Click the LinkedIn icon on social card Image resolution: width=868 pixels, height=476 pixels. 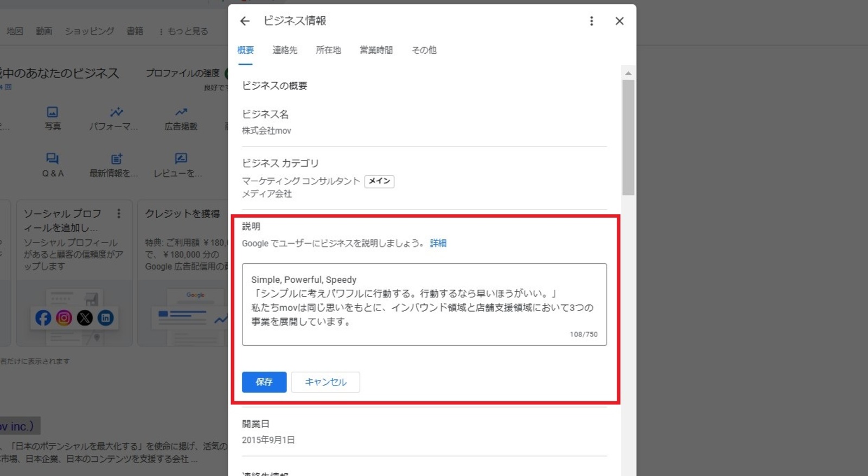click(x=105, y=318)
